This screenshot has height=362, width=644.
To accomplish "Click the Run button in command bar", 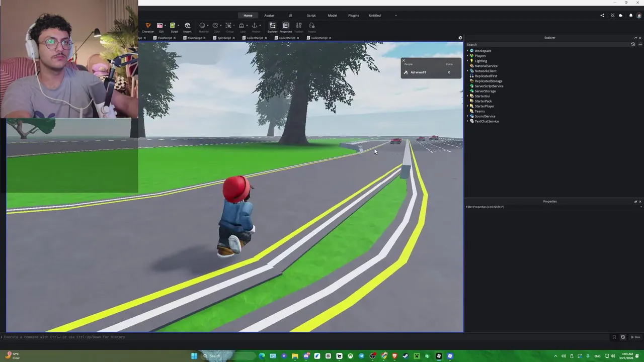I will click(636, 337).
